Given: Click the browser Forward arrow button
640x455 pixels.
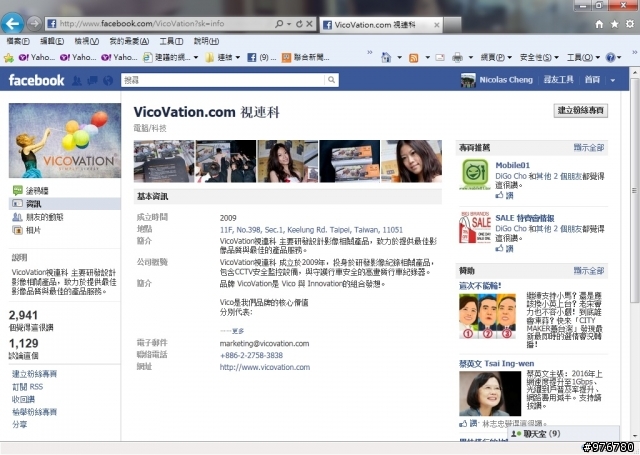Looking at the screenshot, I should pyautogui.click(x=34, y=24).
